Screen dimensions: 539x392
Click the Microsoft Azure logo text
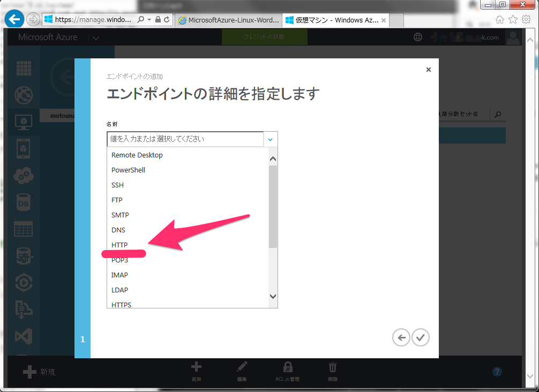pos(48,37)
